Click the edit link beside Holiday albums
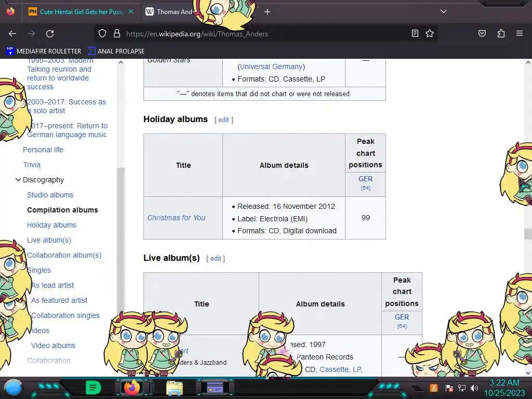Screen dimensions: 532x399 point(223,120)
